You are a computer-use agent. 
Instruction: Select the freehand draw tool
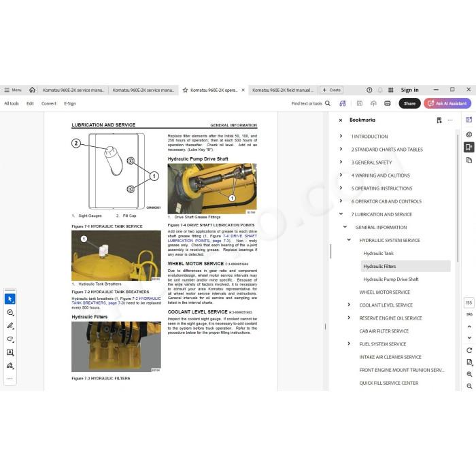10,339
